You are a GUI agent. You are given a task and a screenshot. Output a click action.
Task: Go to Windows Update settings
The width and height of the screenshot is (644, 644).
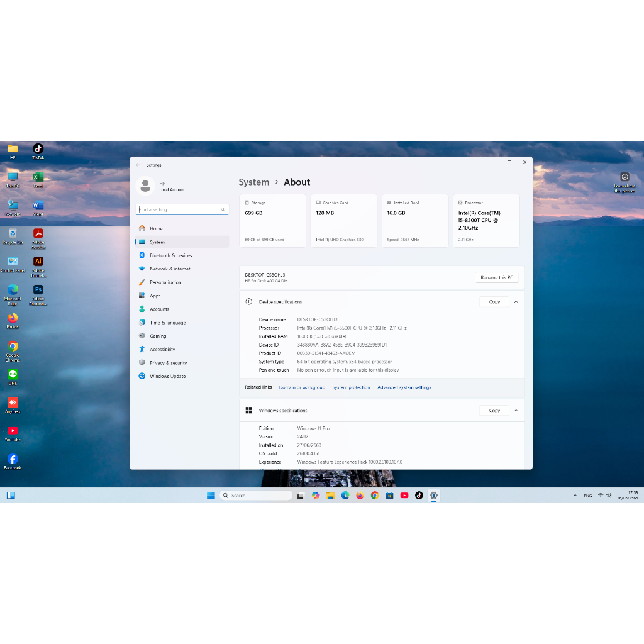pos(167,376)
